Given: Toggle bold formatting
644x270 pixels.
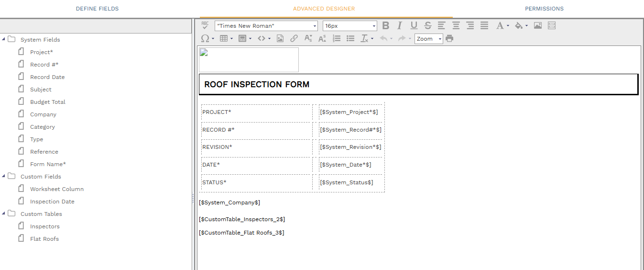Looking at the screenshot, I should tap(386, 26).
